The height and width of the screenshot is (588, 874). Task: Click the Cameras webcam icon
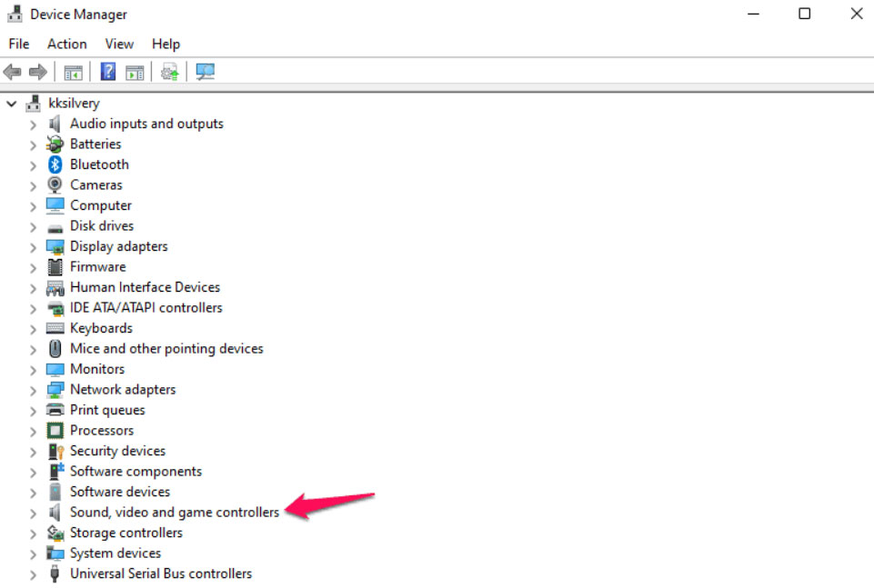tap(55, 184)
